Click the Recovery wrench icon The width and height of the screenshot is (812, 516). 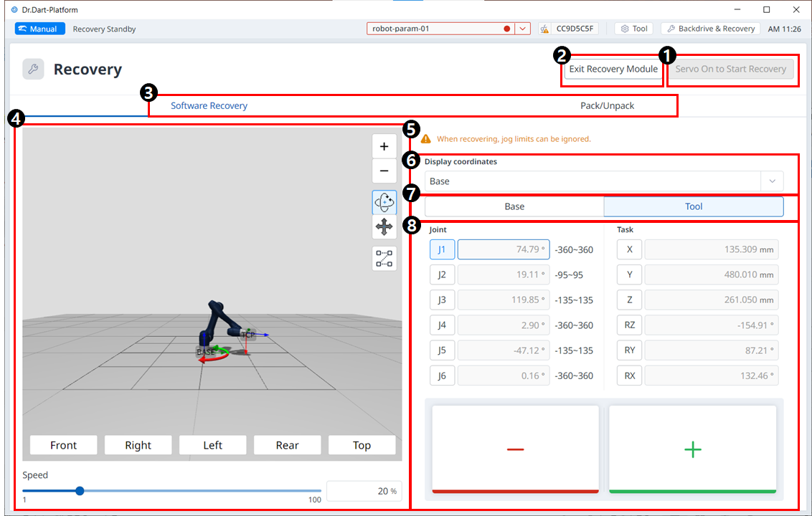(33, 70)
